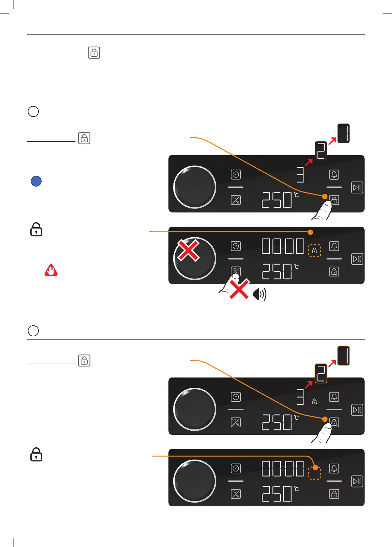This screenshot has height=547, width=392.
Task: Click the solid blue circle marker
Action: (x=36, y=181)
